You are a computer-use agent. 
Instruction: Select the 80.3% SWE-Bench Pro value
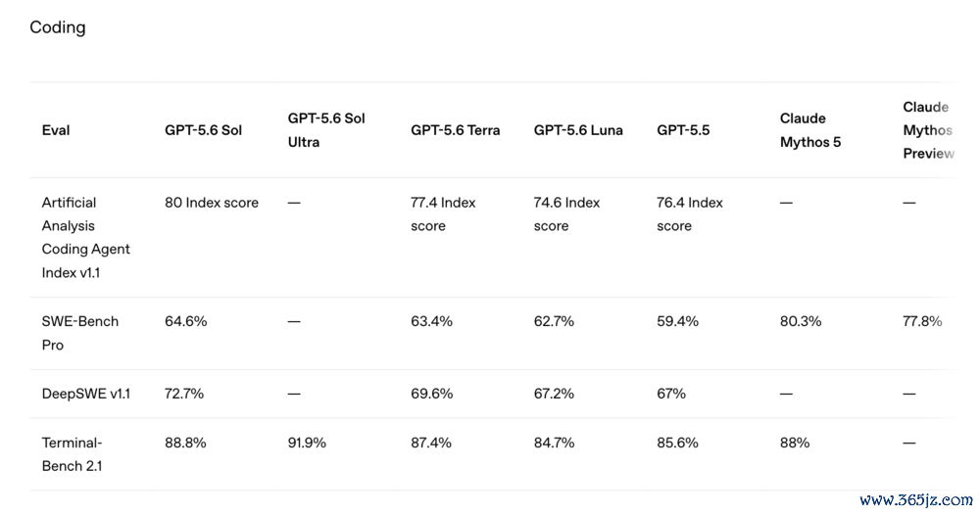801,321
